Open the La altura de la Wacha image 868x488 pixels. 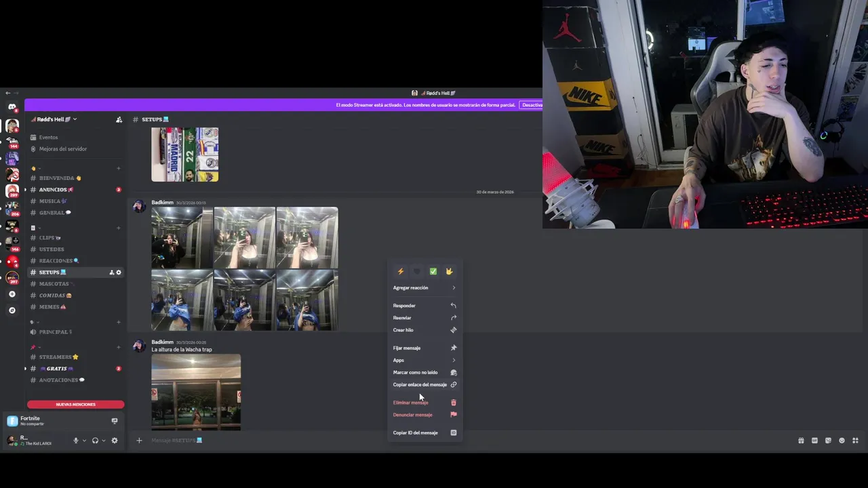(196, 392)
